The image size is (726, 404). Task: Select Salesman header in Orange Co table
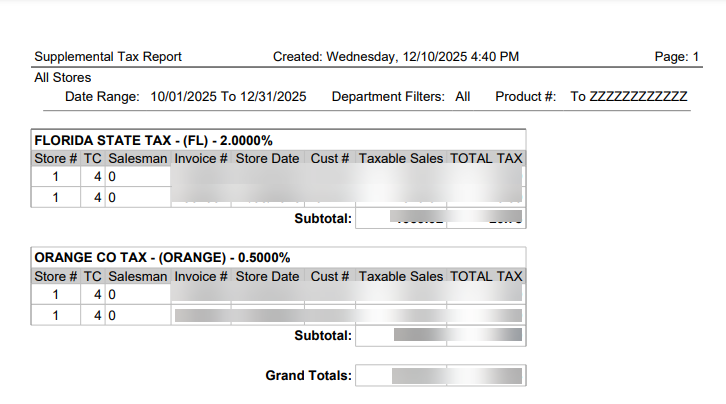point(138,276)
